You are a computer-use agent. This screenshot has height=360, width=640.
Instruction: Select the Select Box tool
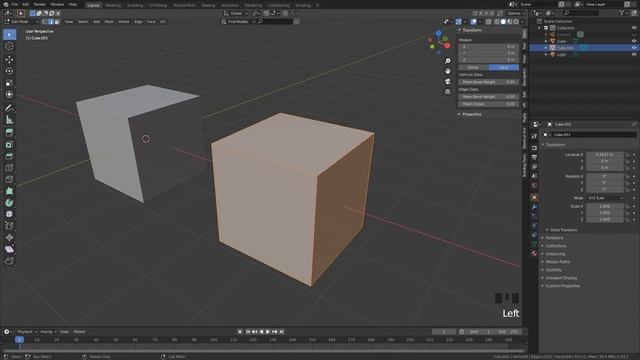point(9,35)
